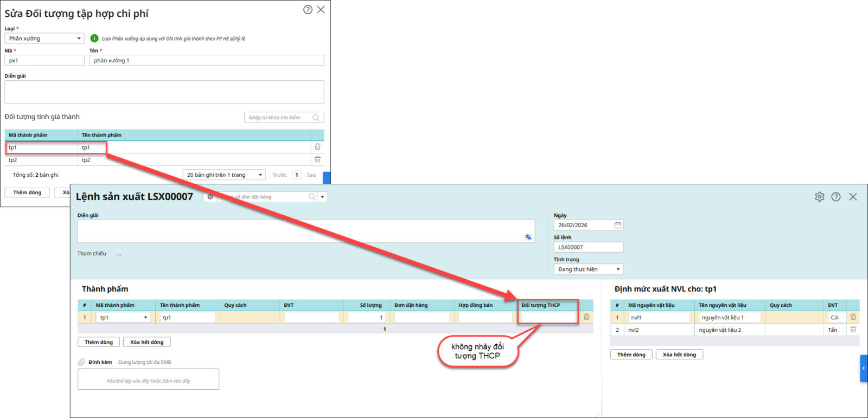Expand the blue side panel tab on the right edge
Screen dimensions: 868x418
coord(864,369)
